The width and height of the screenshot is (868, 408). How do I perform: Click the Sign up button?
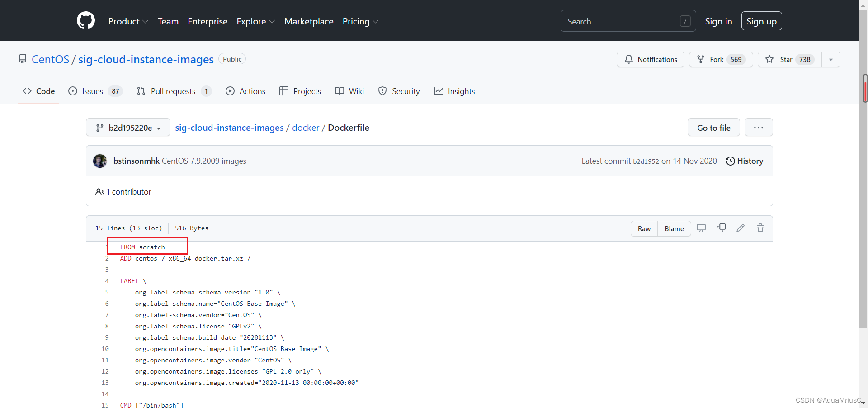[x=761, y=21]
